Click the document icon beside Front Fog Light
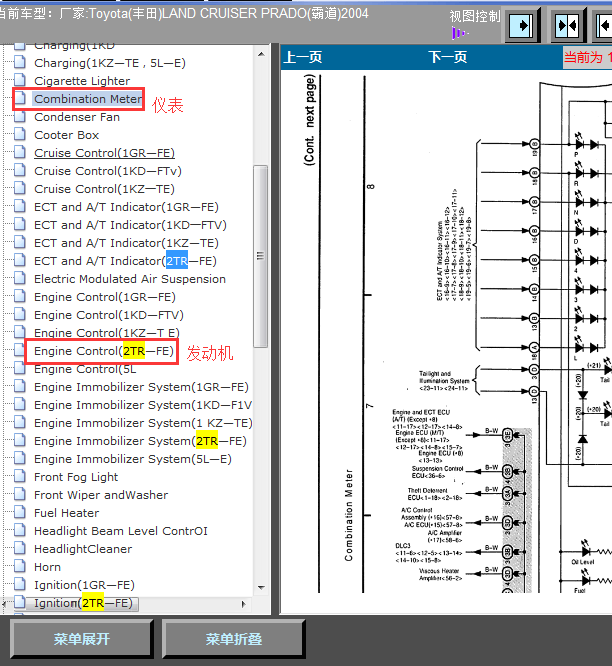Viewport: 612px width, 666px height. (20, 476)
